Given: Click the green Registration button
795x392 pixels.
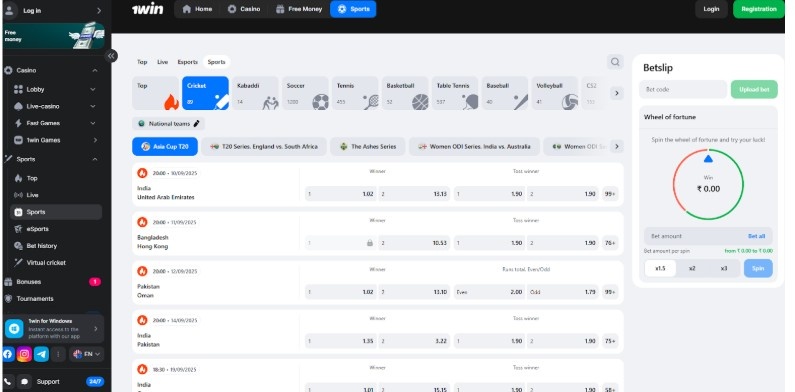Looking at the screenshot, I should pos(758,9).
